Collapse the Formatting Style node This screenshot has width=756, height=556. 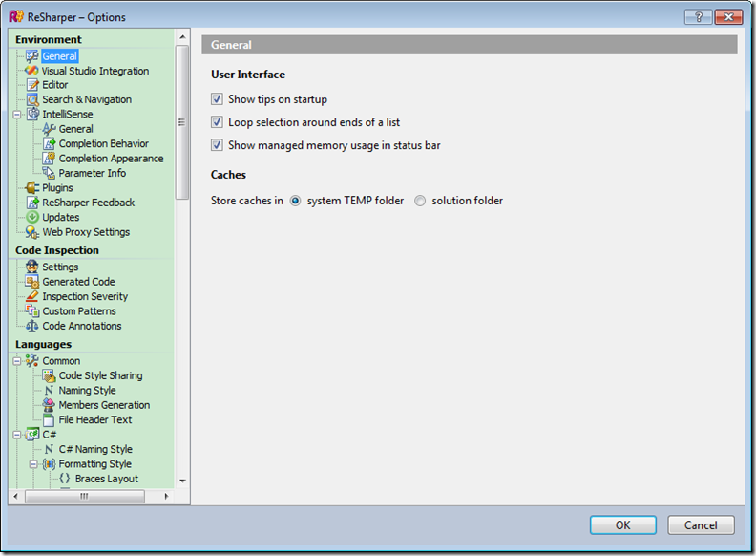click(33, 464)
